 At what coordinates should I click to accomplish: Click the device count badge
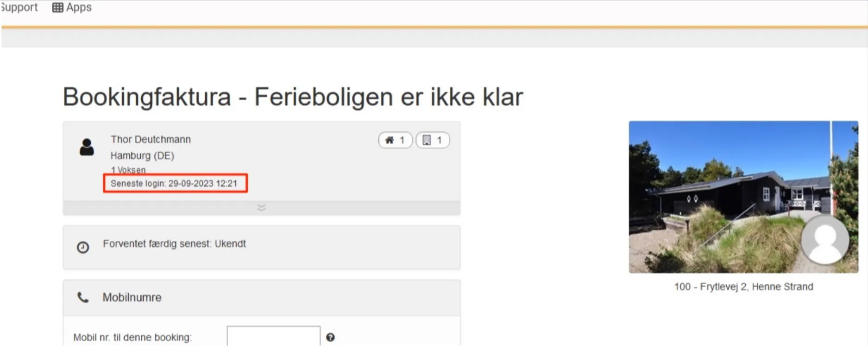[433, 140]
